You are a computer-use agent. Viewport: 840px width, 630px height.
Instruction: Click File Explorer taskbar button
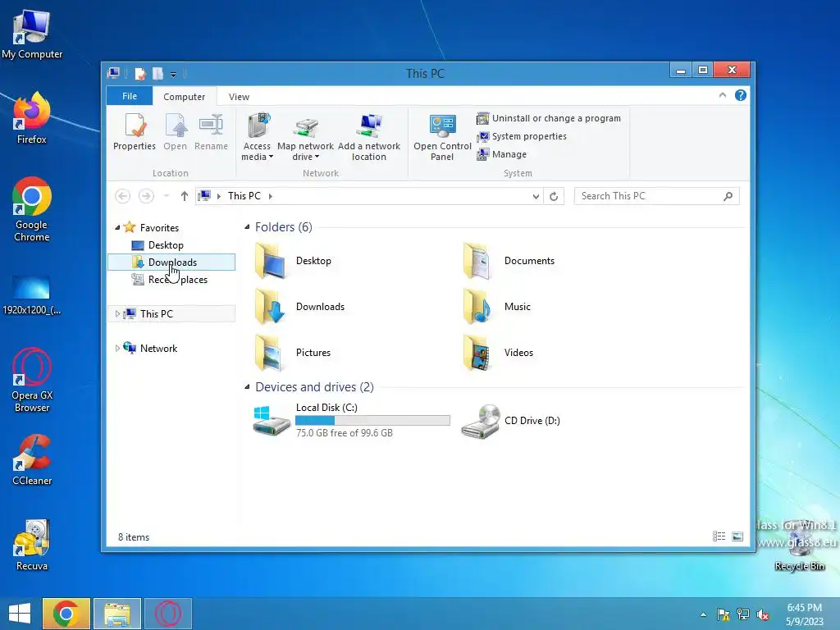(117, 614)
